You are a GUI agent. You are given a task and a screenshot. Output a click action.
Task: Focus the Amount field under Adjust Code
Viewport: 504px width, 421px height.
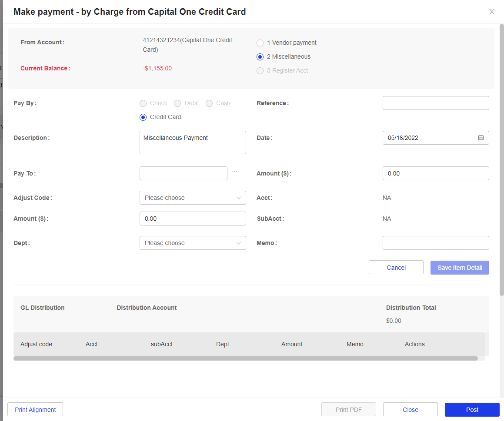pyautogui.click(x=193, y=219)
